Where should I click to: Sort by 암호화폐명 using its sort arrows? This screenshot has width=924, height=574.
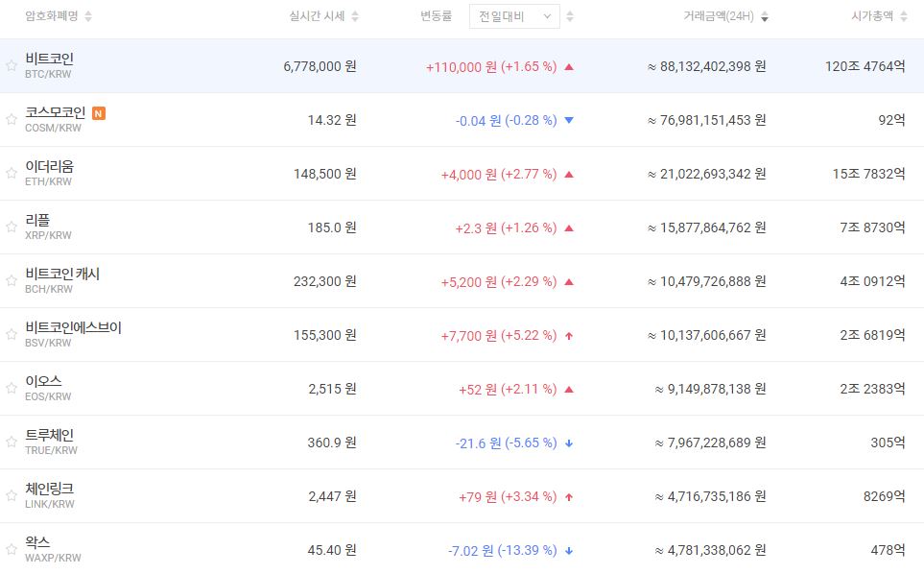pos(89,16)
